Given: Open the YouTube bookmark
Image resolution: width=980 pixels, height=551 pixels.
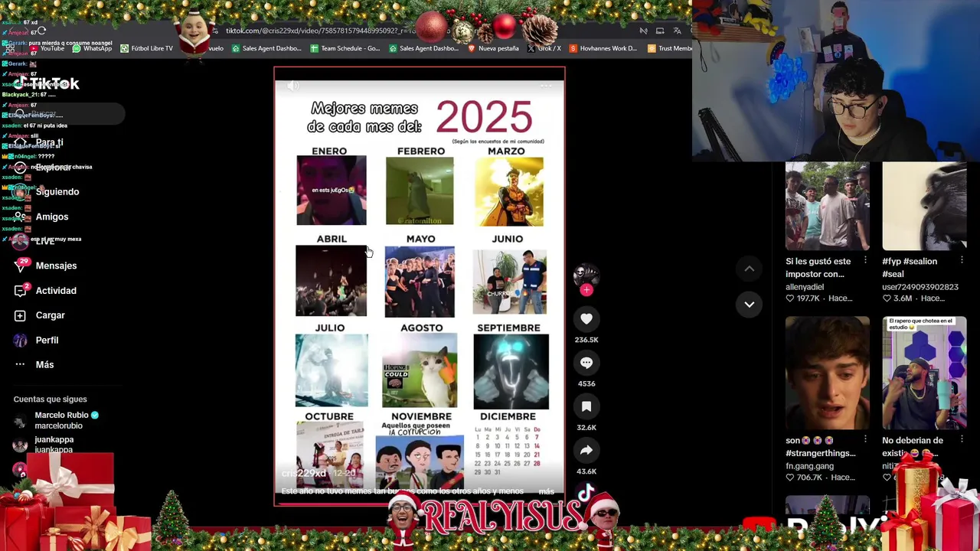Looking at the screenshot, I should (47, 48).
